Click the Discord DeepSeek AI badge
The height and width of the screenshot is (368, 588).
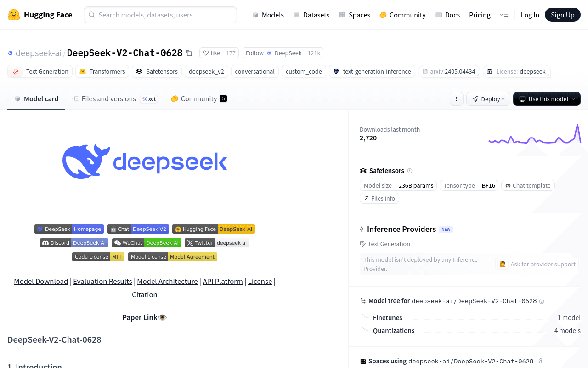(x=74, y=243)
